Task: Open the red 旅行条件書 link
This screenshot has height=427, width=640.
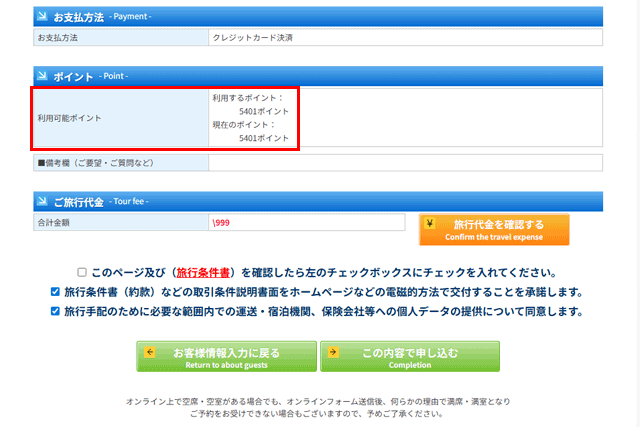Action: [205, 272]
